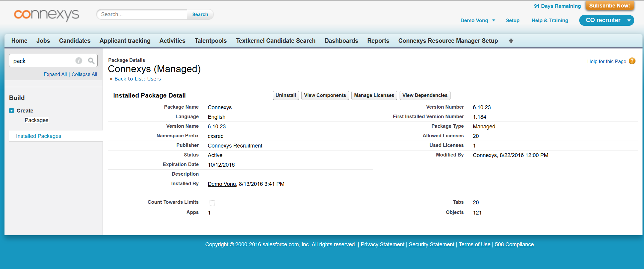Click the Uninstall button
The height and width of the screenshot is (269, 644).
(286, 95)
